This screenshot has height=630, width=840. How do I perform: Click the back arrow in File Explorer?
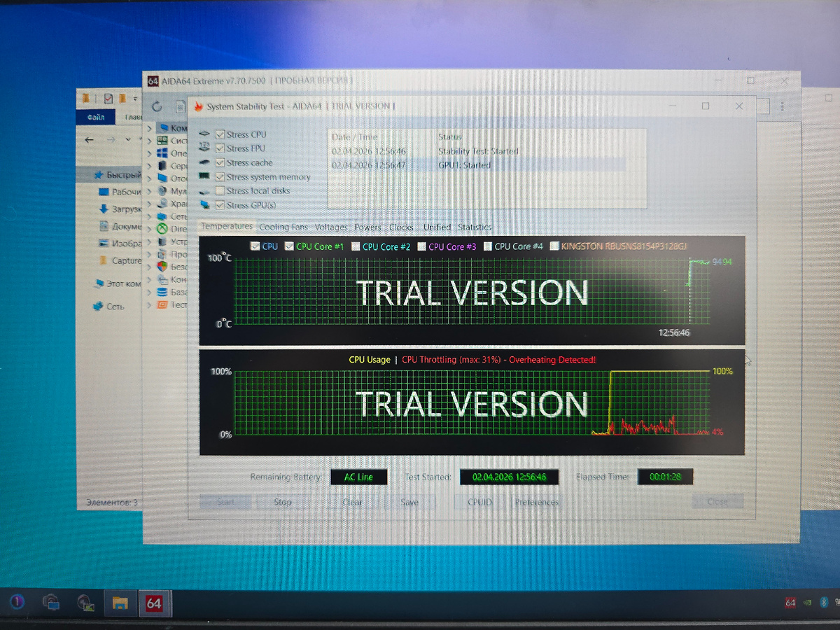[x=89, y=140]
